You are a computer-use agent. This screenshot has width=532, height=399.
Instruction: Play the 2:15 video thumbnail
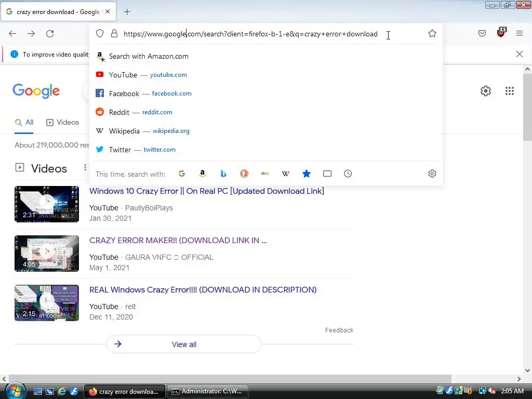pos(47,303)
